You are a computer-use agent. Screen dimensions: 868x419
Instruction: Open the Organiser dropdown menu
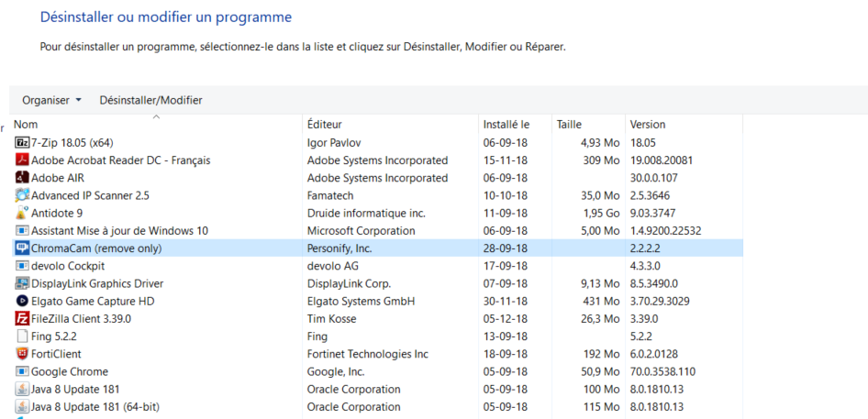(x=51, y=100)
